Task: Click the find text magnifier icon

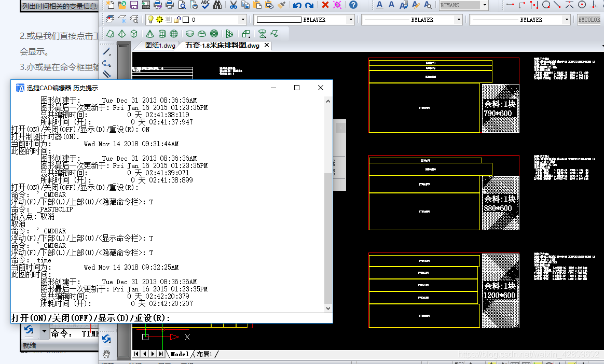Action: pyautogui.click(x=428, y=5)
